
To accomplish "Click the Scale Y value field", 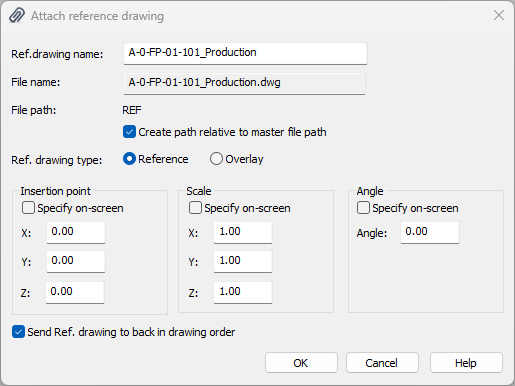I will tap(243, 261).
